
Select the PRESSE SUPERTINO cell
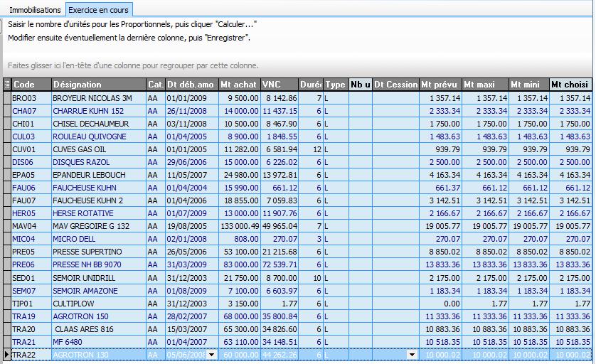(x=98, y=252)
